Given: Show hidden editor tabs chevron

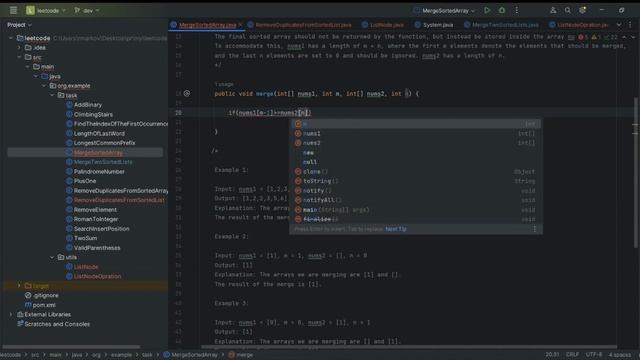Looking at the screenshot, I should point(619,25).
